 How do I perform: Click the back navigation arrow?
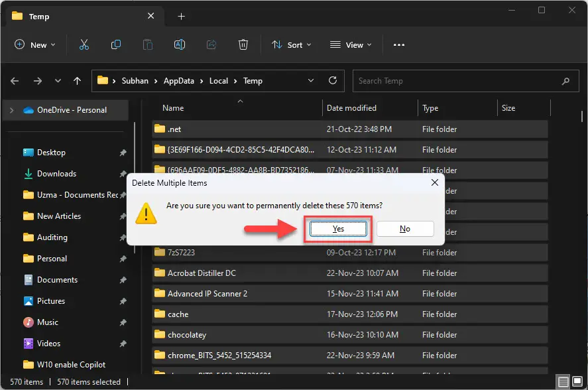coord(14,80)
